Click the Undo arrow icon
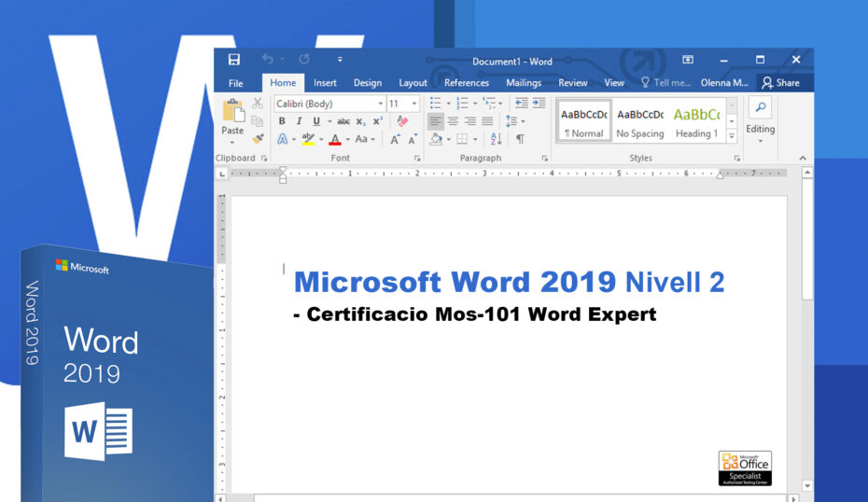Image resolution: width=868 pixels, height=502 pixels. coord(268,59)
